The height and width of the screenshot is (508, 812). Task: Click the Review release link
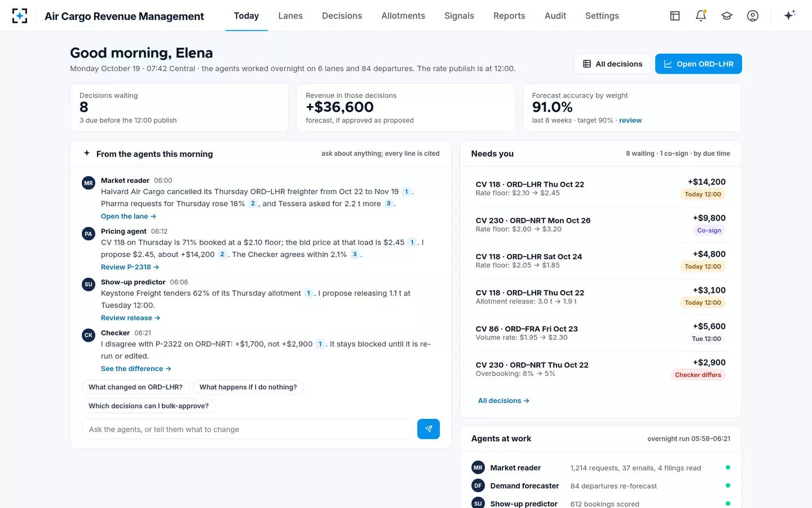coord(130,318)
